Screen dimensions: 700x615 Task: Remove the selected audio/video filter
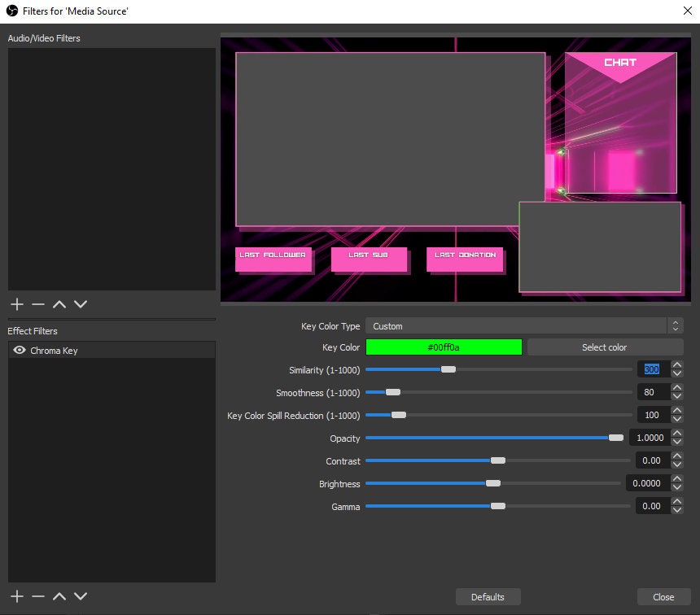click(x=37, y=304)
